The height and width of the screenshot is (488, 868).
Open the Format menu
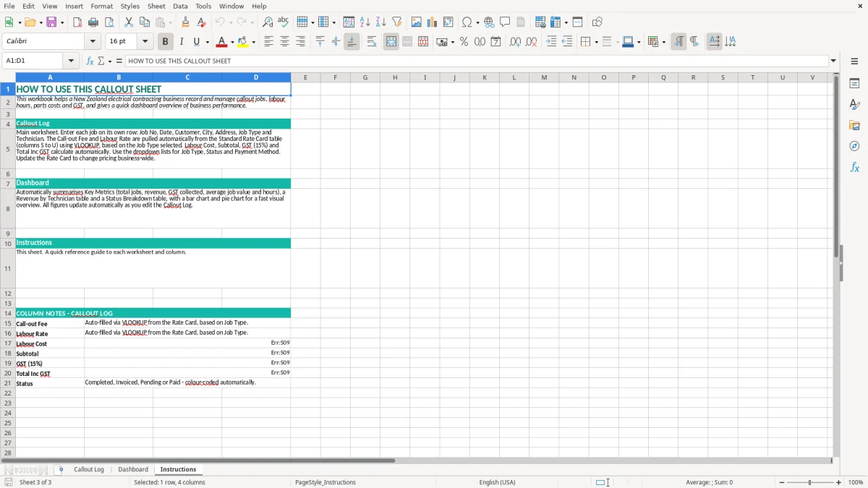pos(101,6)
